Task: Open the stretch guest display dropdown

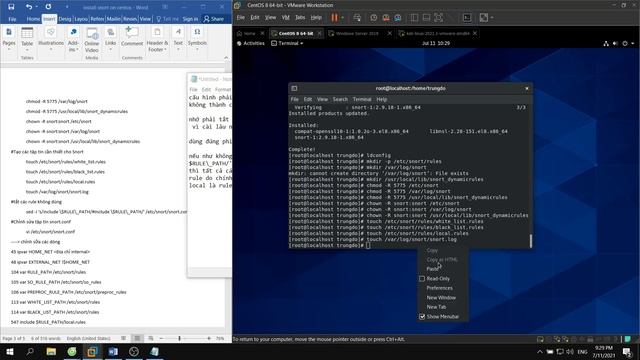Action: [x=492, y=18]
